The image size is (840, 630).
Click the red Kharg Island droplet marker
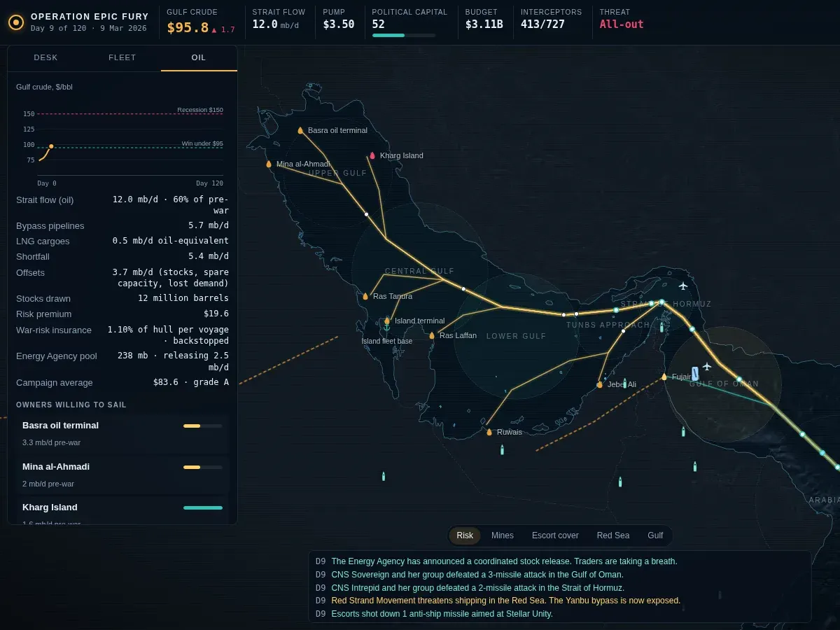point(372,155)
